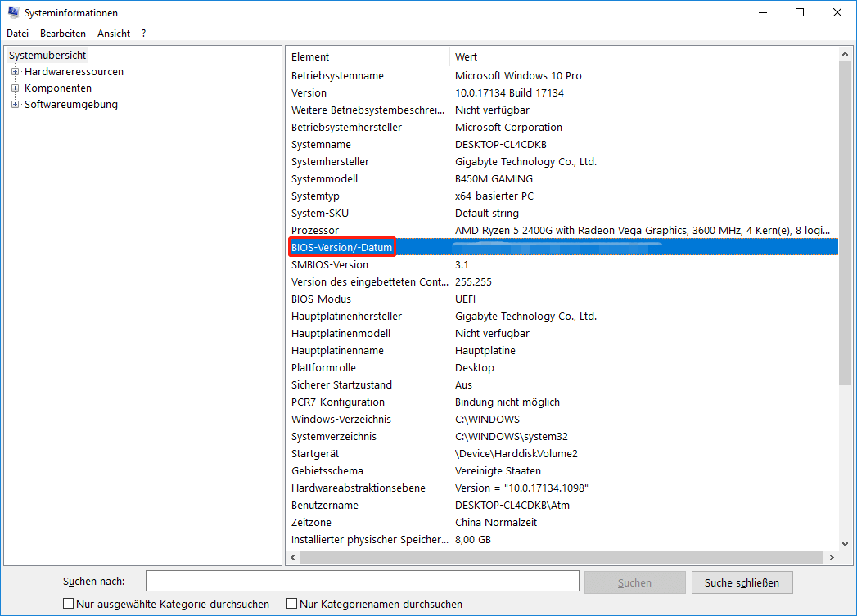Click the vertical scrollbar thumb
The image size is (857, 616).
point(845,223)
